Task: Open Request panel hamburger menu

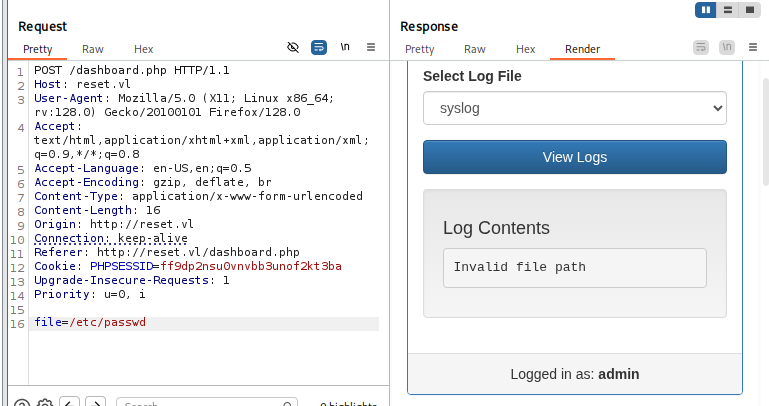Action: click(371, 47)
